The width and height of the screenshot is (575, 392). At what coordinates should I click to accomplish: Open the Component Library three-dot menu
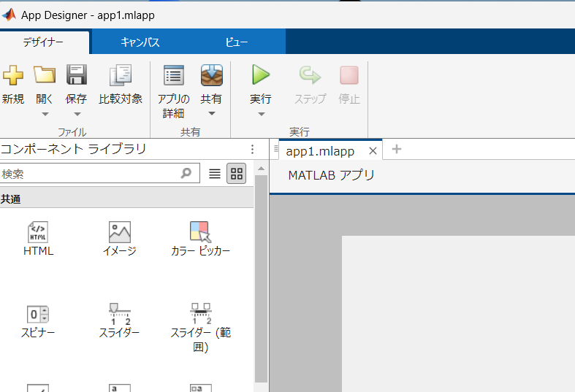click(x=252, y=149)
